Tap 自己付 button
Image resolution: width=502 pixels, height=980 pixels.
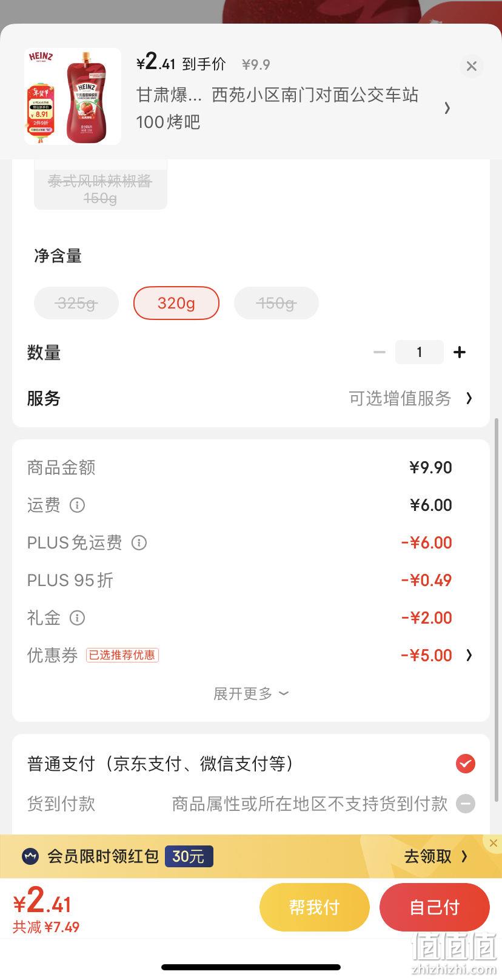(x=434, y=907)
